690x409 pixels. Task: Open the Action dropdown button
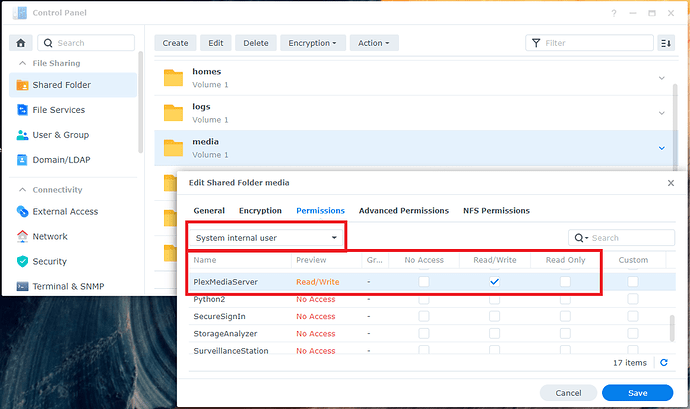(x=374, y=43)
